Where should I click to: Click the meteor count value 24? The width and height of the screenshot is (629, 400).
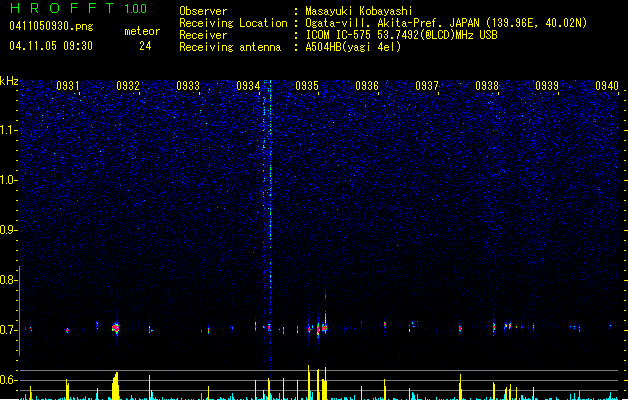pyautogui.click(x=145, y=46)
